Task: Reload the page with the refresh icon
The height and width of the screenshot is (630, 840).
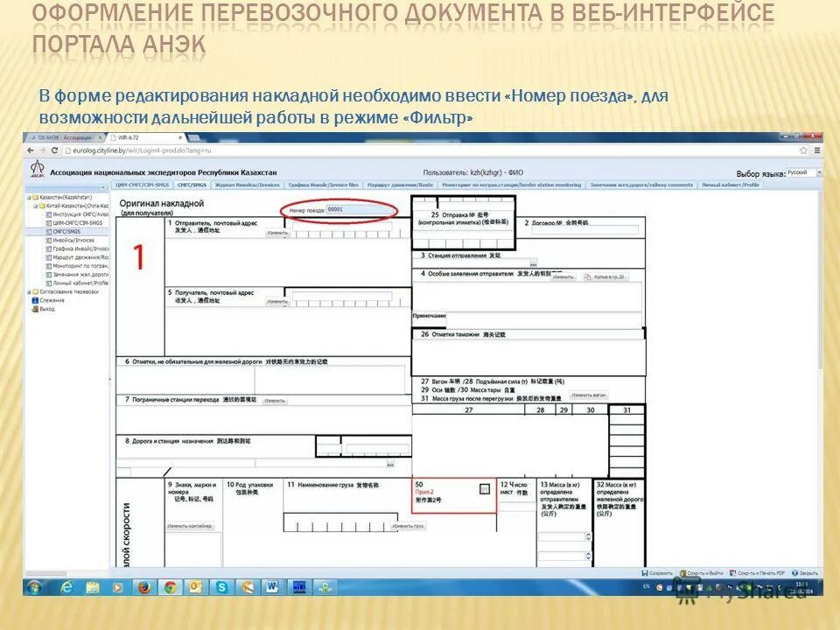Action: point(54,150)
